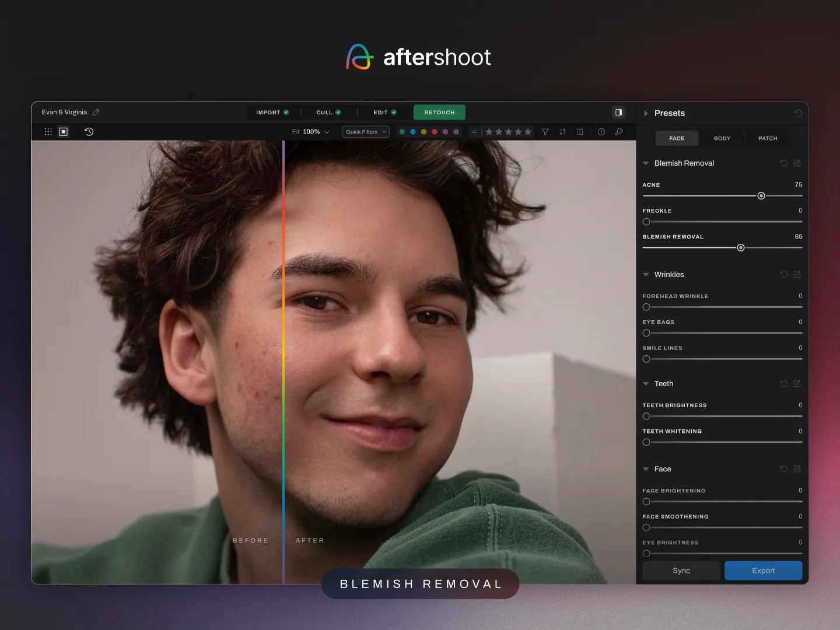Click the Export button
840x630 pixels.
coord(763,570)
